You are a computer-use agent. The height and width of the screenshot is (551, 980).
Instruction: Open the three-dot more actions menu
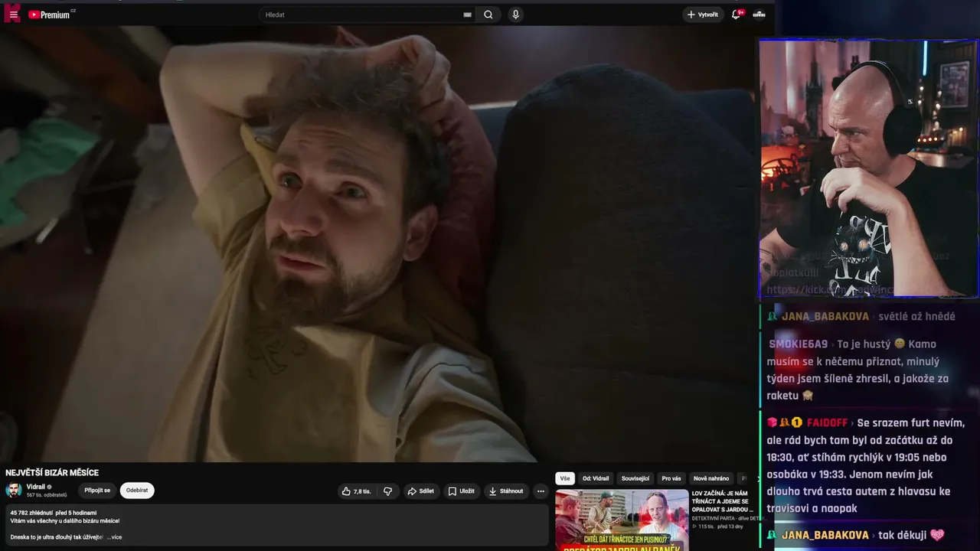click(x=541, y=491)
